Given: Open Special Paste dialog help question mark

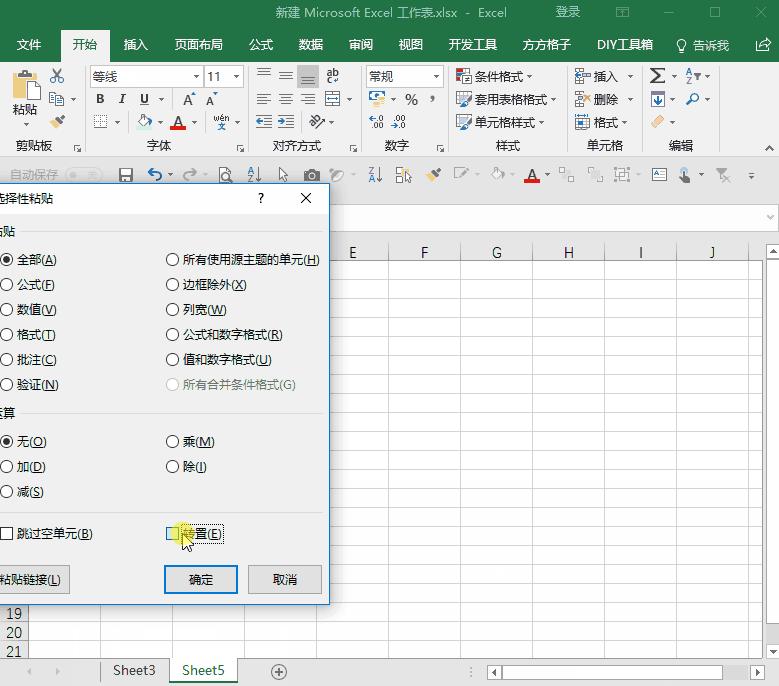Looking at the screenshot, I should (x=261, y=198).
